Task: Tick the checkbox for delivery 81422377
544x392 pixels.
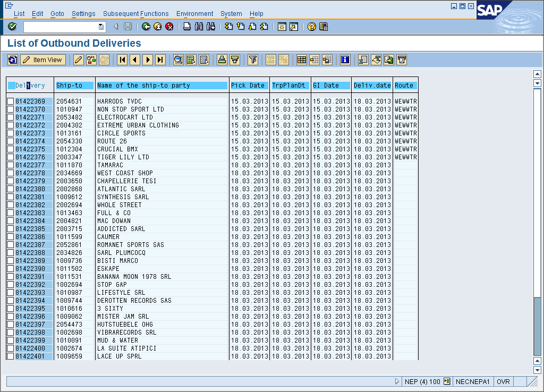Action: (11, 165)
